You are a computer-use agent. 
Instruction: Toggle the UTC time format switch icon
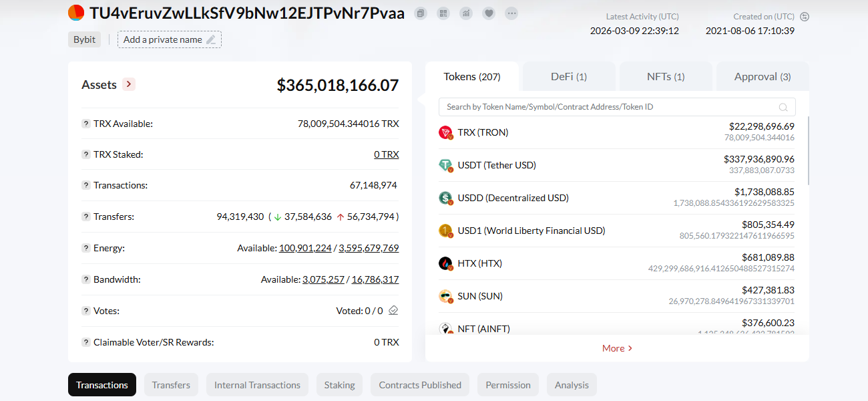point(805,17)
